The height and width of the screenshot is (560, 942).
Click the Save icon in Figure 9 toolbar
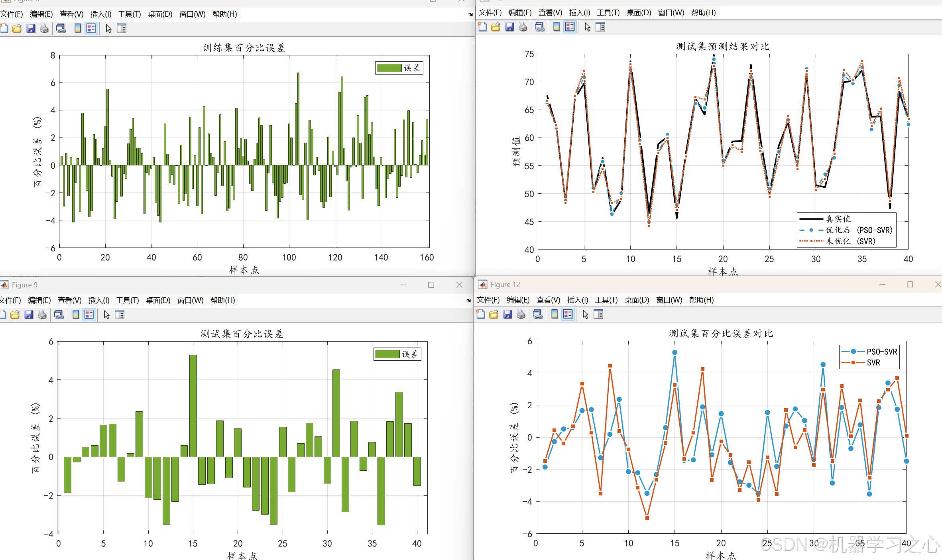(29, 315)
